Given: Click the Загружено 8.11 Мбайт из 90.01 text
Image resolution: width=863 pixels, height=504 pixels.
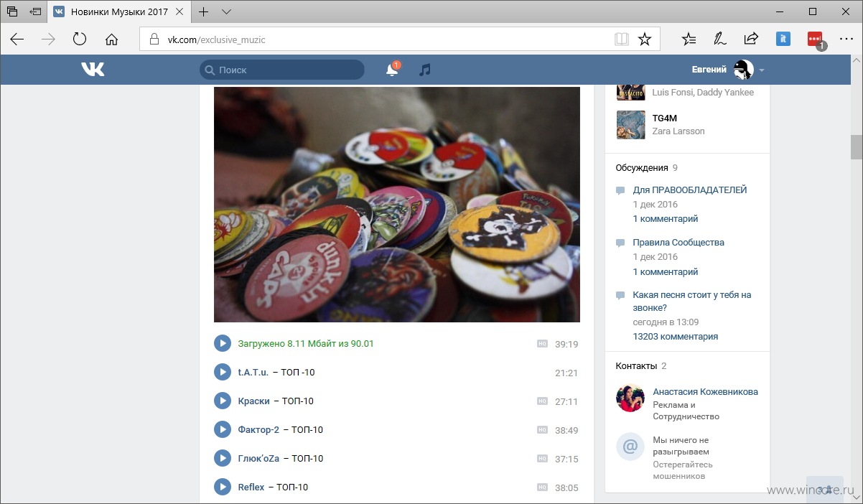Looking at the screenshot, I should pyautogui.click(x=306, y=344).
